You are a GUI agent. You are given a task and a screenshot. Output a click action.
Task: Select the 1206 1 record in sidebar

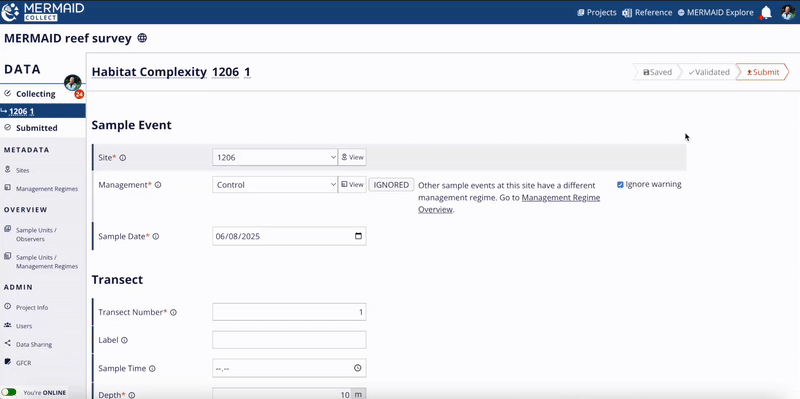(42, 111)
